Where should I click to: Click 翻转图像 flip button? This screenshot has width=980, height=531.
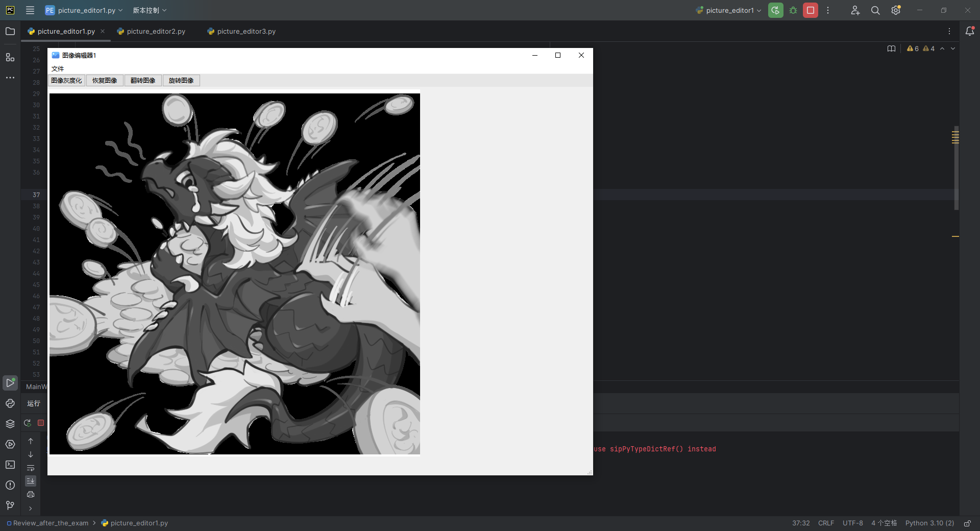143,81
